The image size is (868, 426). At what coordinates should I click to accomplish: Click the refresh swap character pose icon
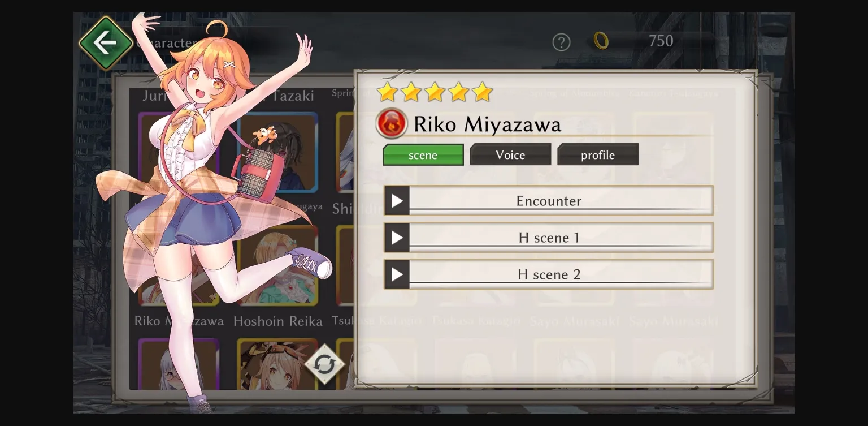point(325,364)
